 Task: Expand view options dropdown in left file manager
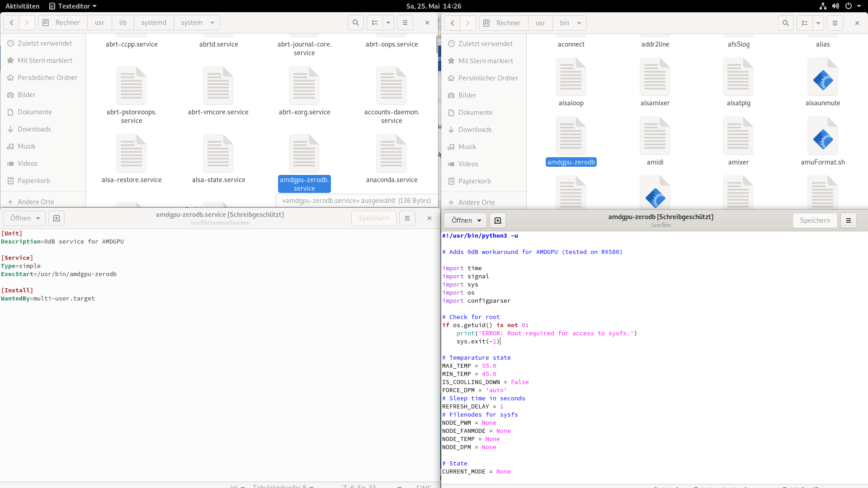click(x=388, y=23)
